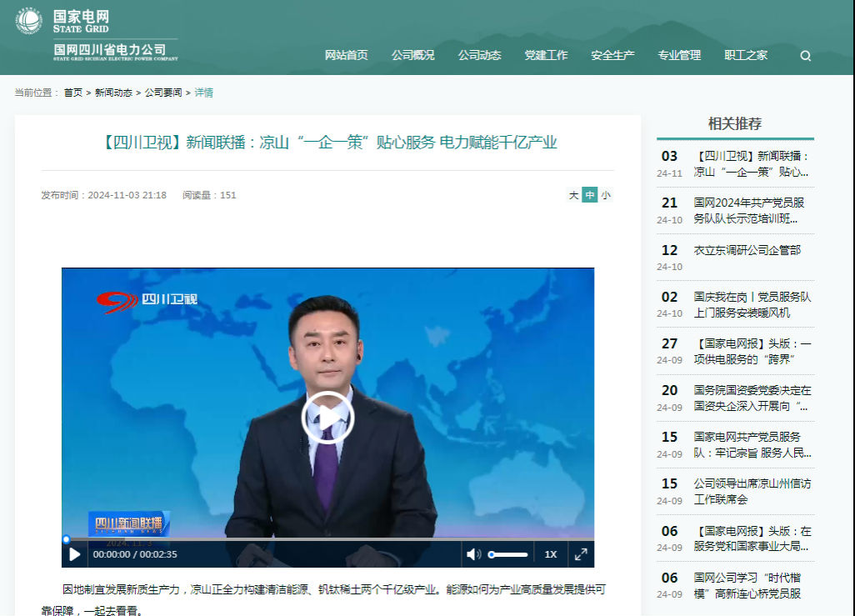Viewport: 855px width, 616px height.
Task: Change playback speed via 1X button
Action: coord(551,554)
